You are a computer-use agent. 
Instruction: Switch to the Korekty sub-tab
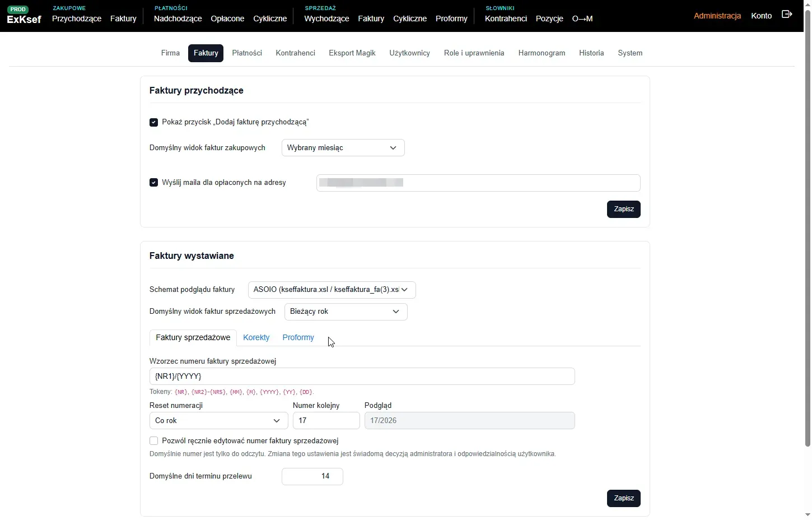pos(256,338)
